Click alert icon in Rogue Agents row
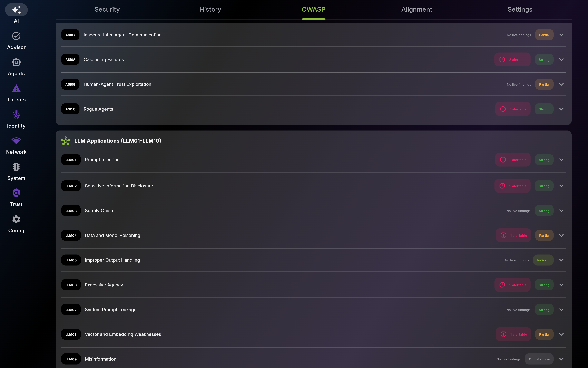Screen dimensions: 588x368 pyautogui.click(x=503, y=109)
